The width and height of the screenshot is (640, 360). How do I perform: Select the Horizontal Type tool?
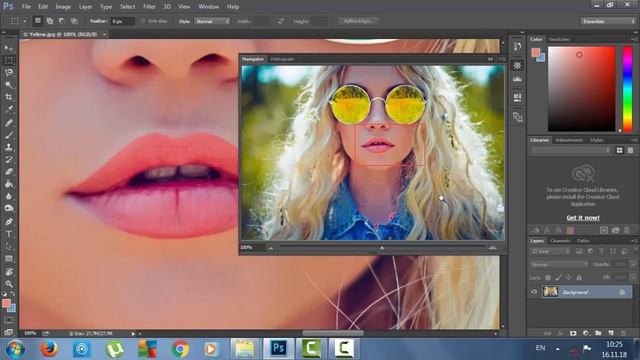tap(9, 234)
